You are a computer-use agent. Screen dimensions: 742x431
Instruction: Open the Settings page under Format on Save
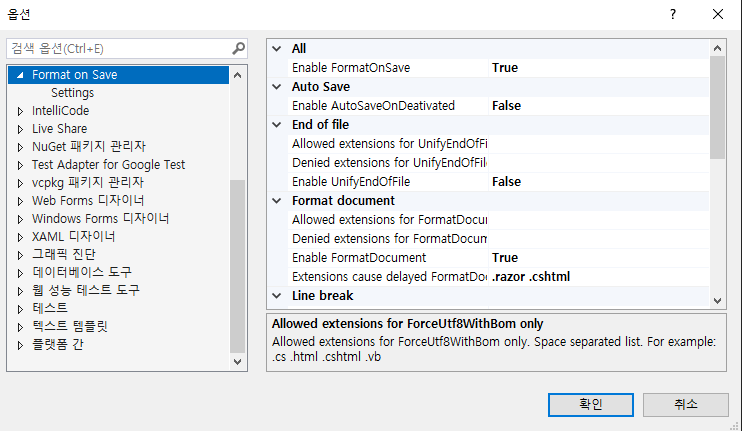[x=72, y=93]
